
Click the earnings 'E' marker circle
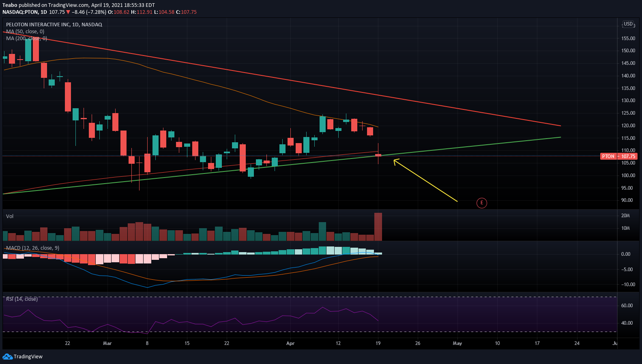481,203
